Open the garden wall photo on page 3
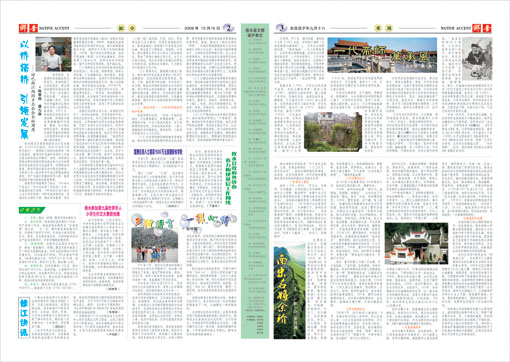This screenshot has height=362, width=510. 333,132
